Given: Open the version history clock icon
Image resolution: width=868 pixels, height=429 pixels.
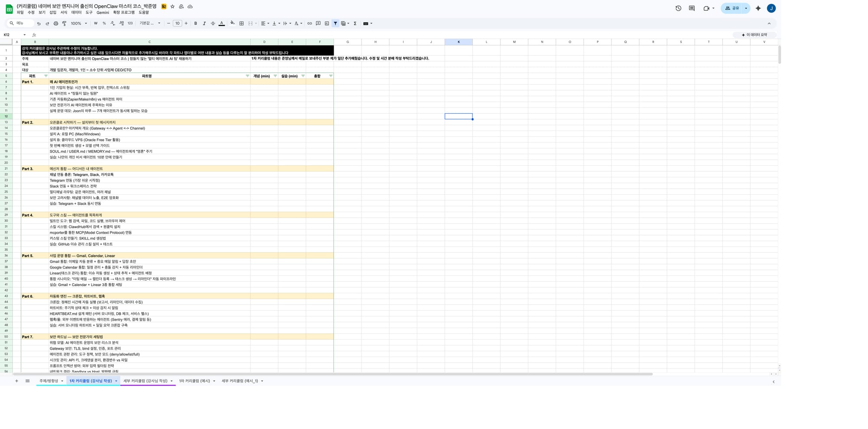Looking at the screenshot, I should pos(678,8).
